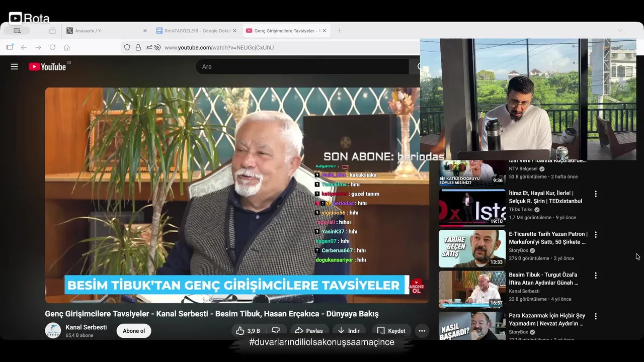This screenshot has width=644, height=362.
Task: Open the site permissions settings icon
Action: (149, 47)
